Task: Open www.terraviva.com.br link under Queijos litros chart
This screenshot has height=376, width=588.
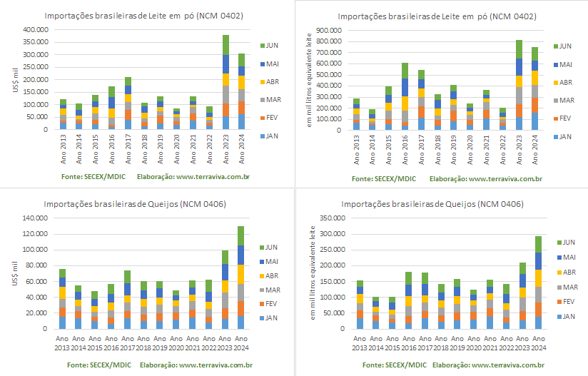Action: coord(508,365)
